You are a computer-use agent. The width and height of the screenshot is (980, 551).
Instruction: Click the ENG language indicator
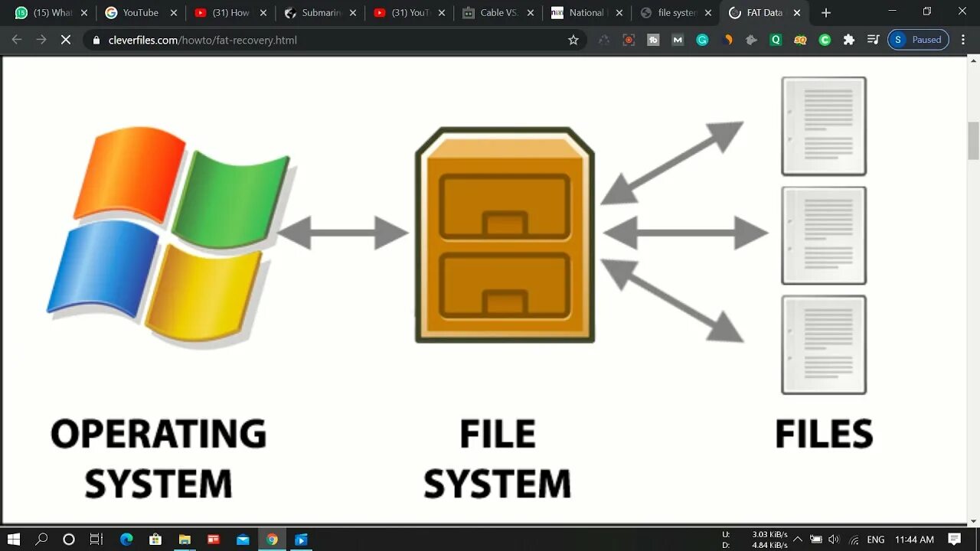(x=875, y=540)
